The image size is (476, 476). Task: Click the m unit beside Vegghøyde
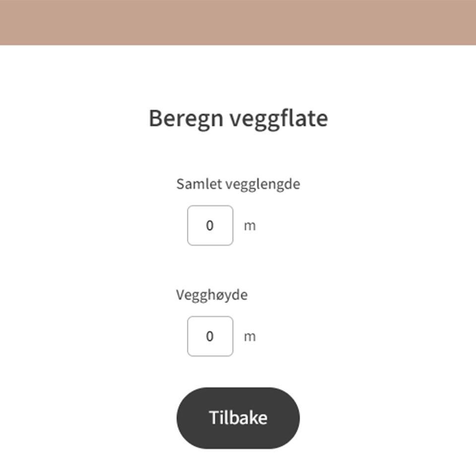tap(250, 337)
